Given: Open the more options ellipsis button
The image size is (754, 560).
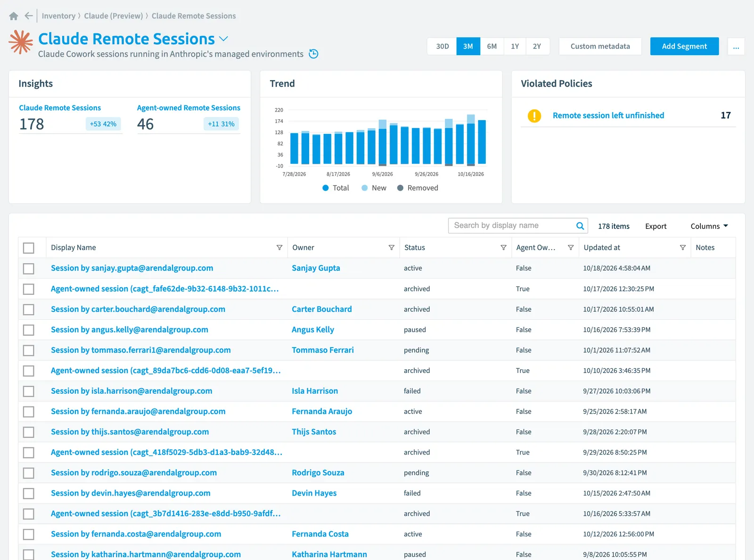Looking at the screenshot, I should [736, 46].
